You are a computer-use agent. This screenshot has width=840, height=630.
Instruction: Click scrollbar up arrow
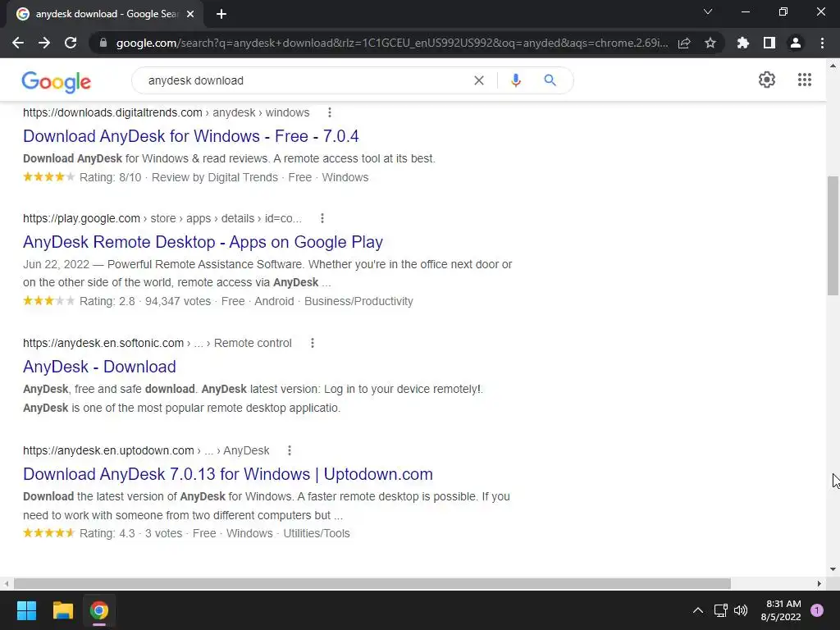click(x=833, y=66)
